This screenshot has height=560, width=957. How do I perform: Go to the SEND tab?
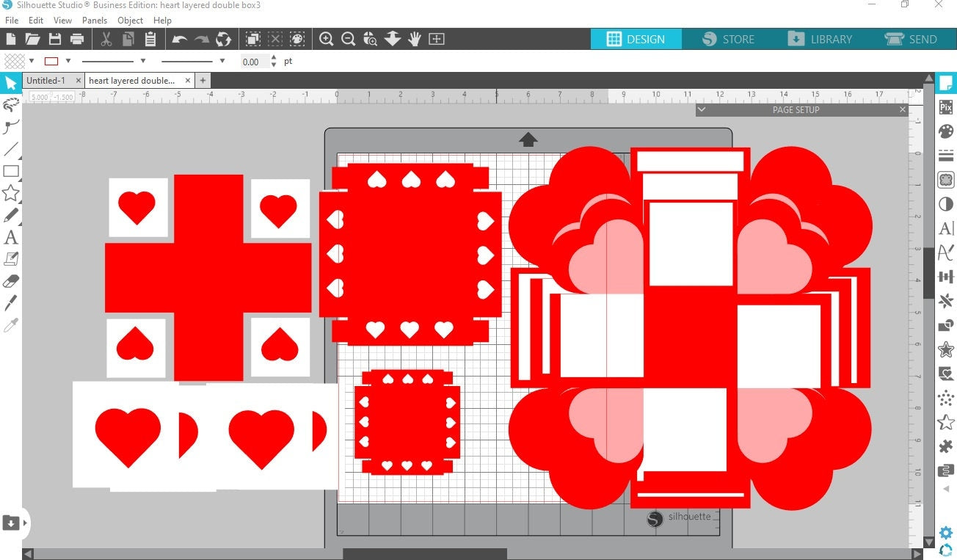point(911,39)
